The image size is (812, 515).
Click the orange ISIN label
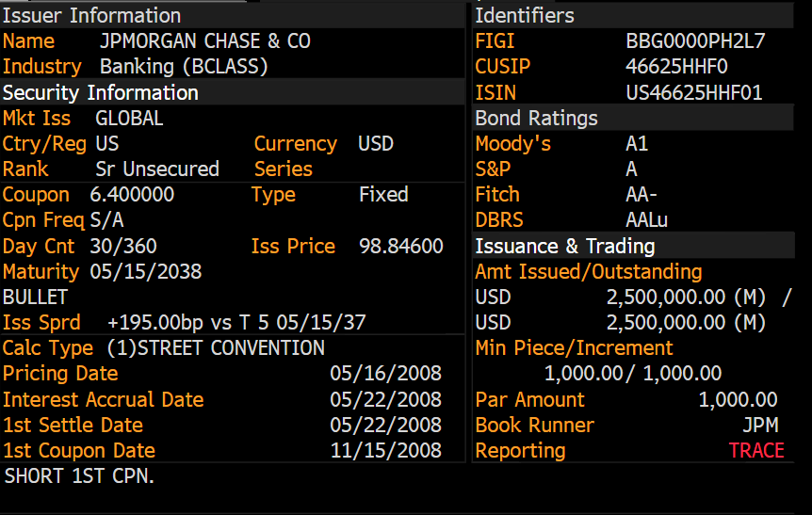tap(495, 92)
